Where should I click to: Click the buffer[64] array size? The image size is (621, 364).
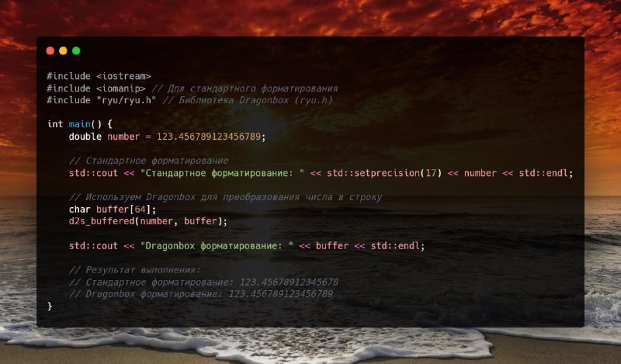(140, 210)
